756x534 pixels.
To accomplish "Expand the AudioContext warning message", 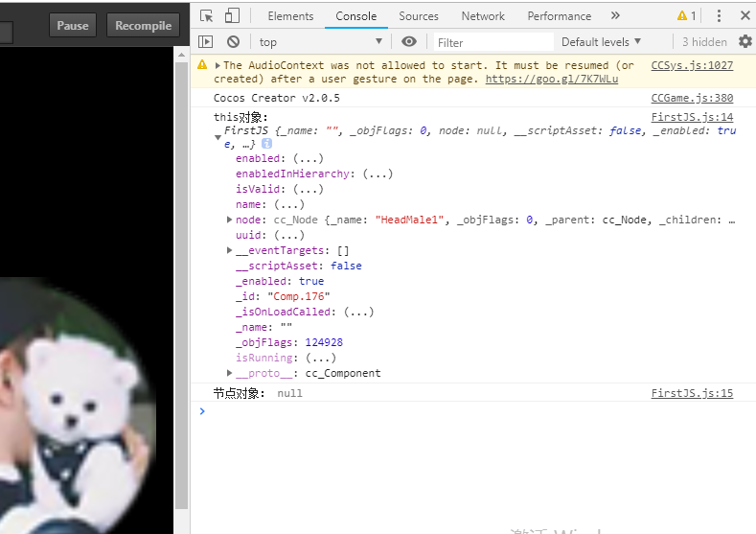I will [218, 65].
